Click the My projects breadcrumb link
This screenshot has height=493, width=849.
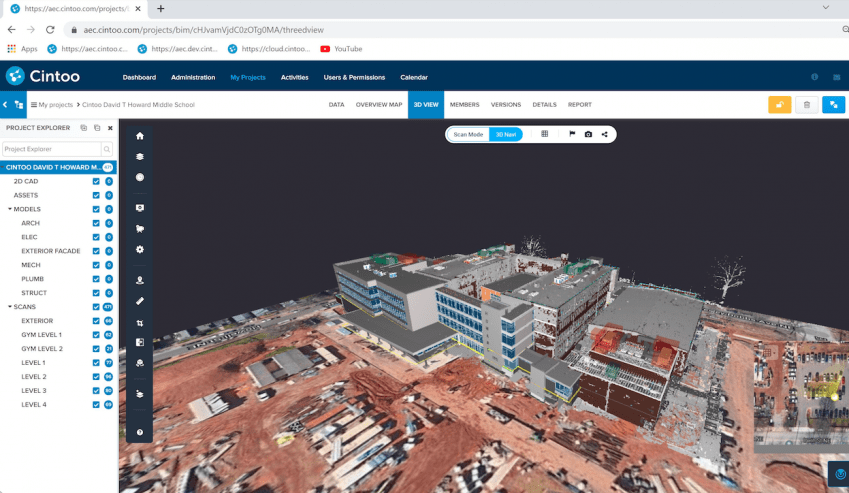pyautogui.click(x=55, y=105)
